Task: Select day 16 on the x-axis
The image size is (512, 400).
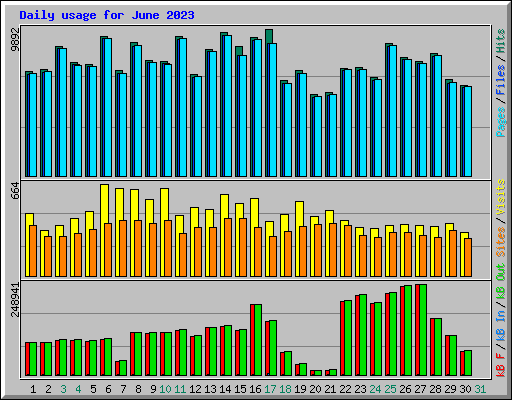Action: point(255,389)
